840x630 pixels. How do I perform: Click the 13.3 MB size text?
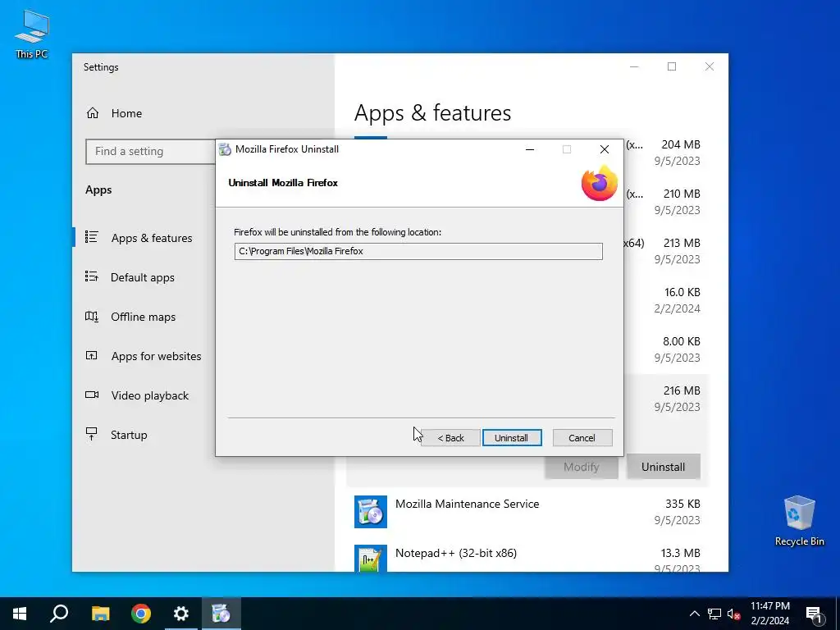[680, 554]
